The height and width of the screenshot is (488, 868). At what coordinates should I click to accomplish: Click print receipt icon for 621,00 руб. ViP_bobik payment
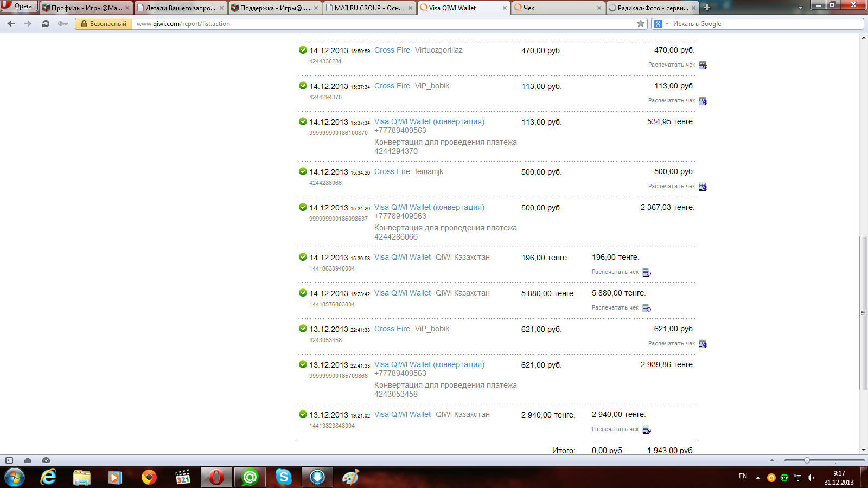click(x=703, y=344)
